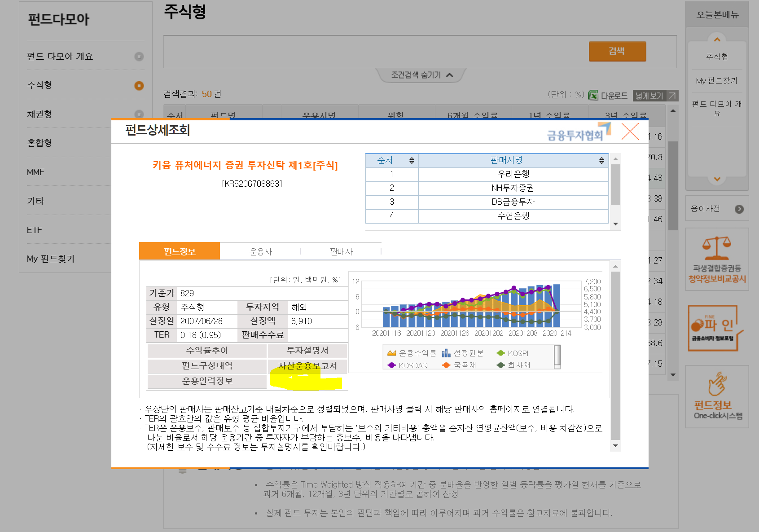Click the arrow icon next to 용어사전
This screenshot has width=759, height=532.
pyautogui.click(x=739, y=209)
